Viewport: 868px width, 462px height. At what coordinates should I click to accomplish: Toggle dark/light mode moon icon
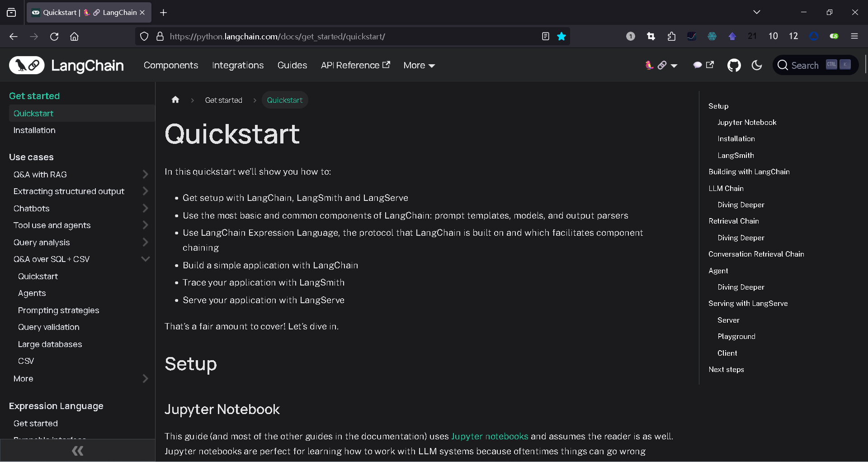(757, 66)
